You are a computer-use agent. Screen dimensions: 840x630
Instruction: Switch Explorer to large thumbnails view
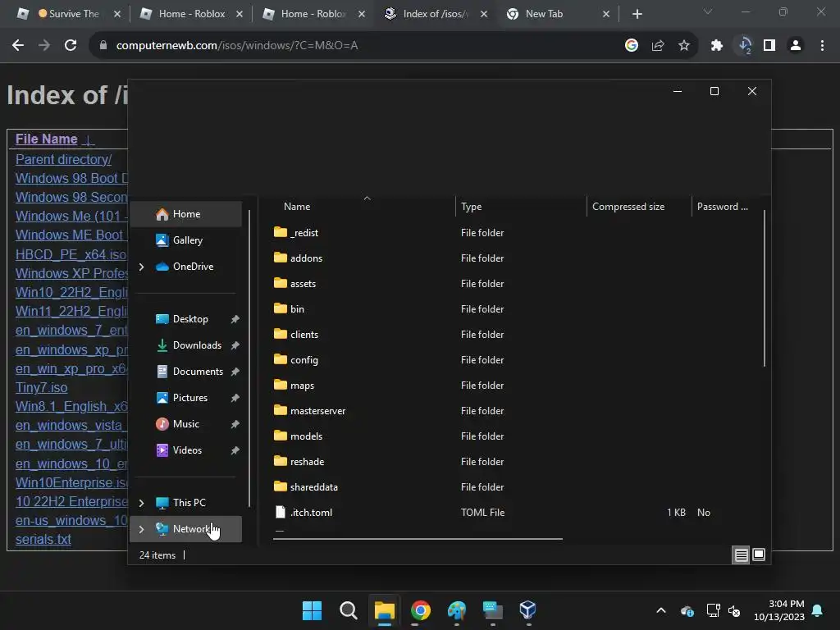[759, 555]
